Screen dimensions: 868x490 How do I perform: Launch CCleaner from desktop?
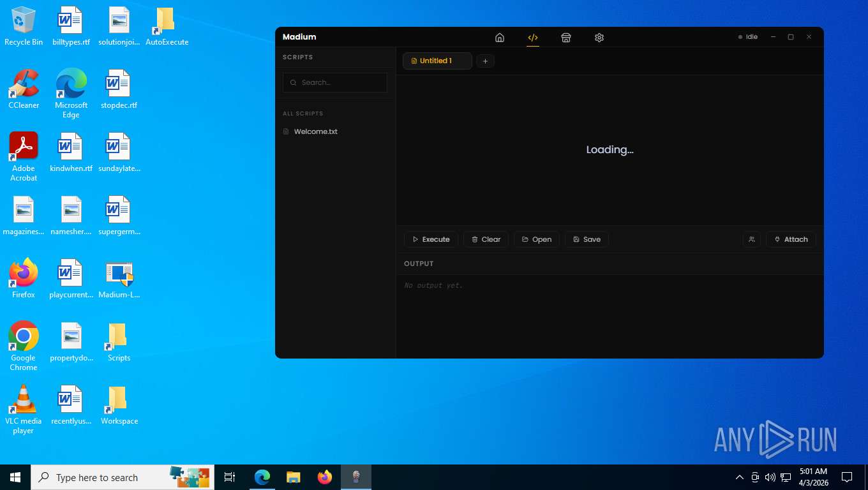[x=24, y=89]
